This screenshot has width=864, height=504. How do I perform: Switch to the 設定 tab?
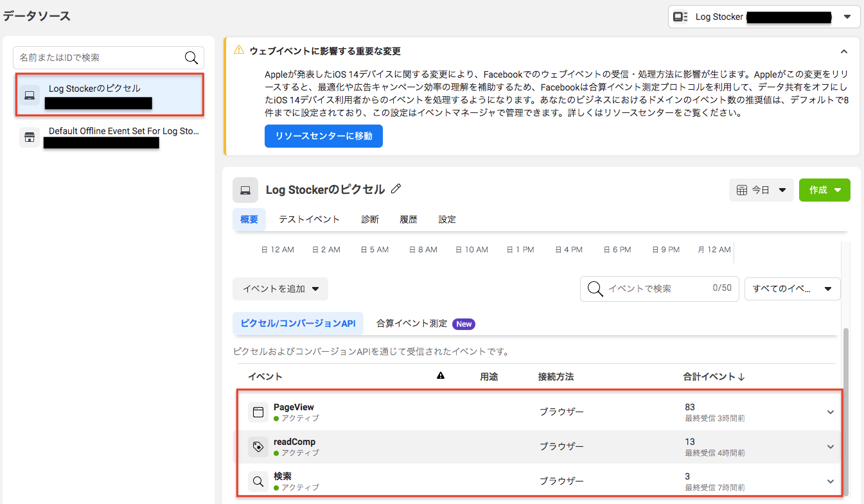[447, 219]
